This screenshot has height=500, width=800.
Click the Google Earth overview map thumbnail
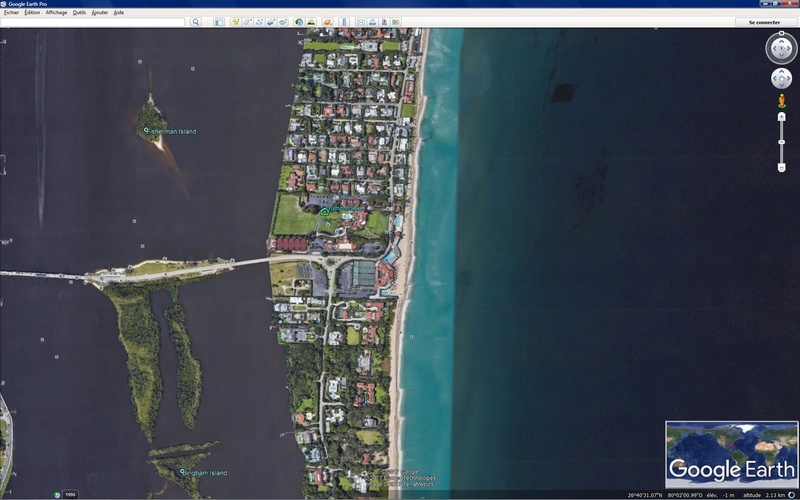[x=732, y=455]
